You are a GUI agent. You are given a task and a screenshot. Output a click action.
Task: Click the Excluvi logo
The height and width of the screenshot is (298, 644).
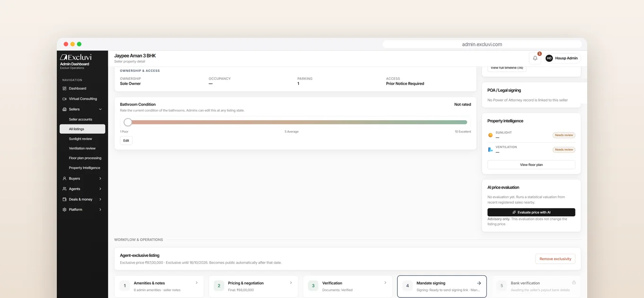(76, 57)
